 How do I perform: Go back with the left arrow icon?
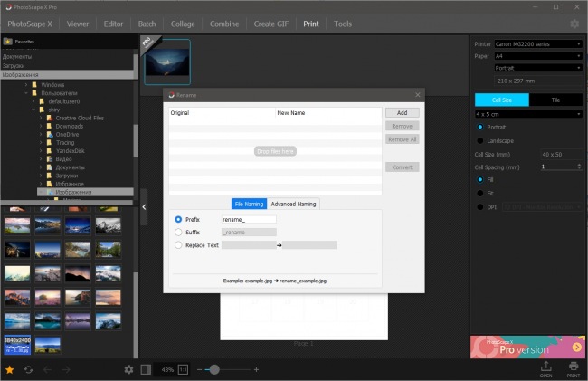47,370
